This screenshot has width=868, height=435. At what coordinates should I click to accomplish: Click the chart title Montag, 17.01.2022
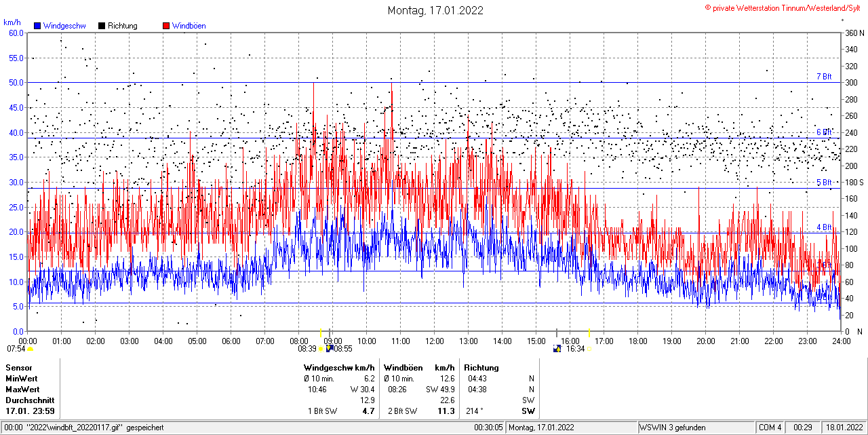pos(435,10)
